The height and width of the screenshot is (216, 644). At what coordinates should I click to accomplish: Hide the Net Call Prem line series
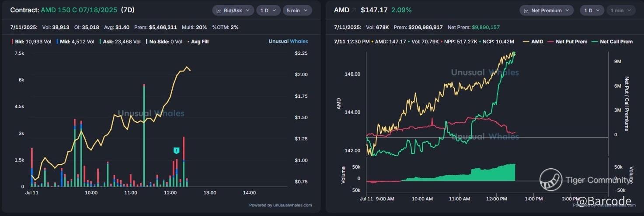point(613,42)
